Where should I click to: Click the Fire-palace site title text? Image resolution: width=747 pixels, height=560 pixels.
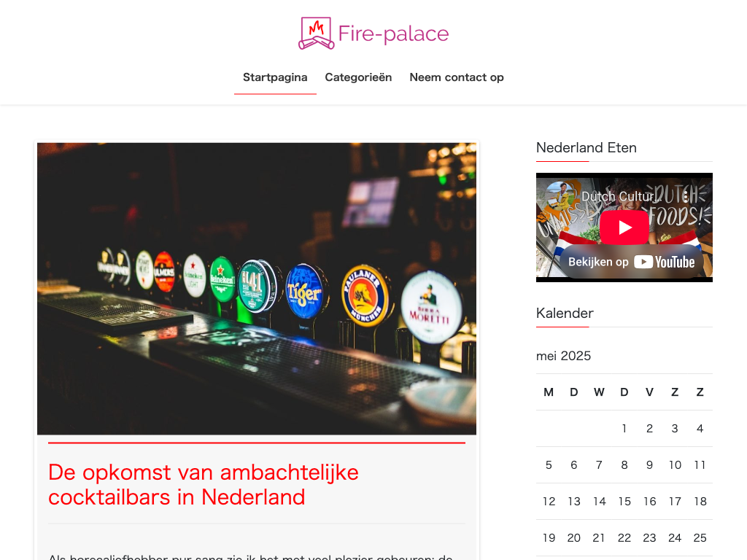[393, 34]
